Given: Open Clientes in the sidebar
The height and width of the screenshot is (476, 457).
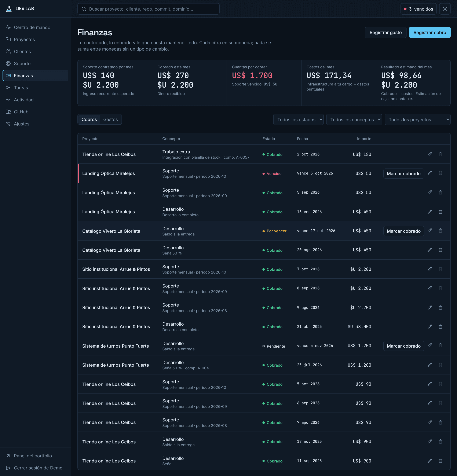Looking at the screenshot, I should (x=36, y=51).
